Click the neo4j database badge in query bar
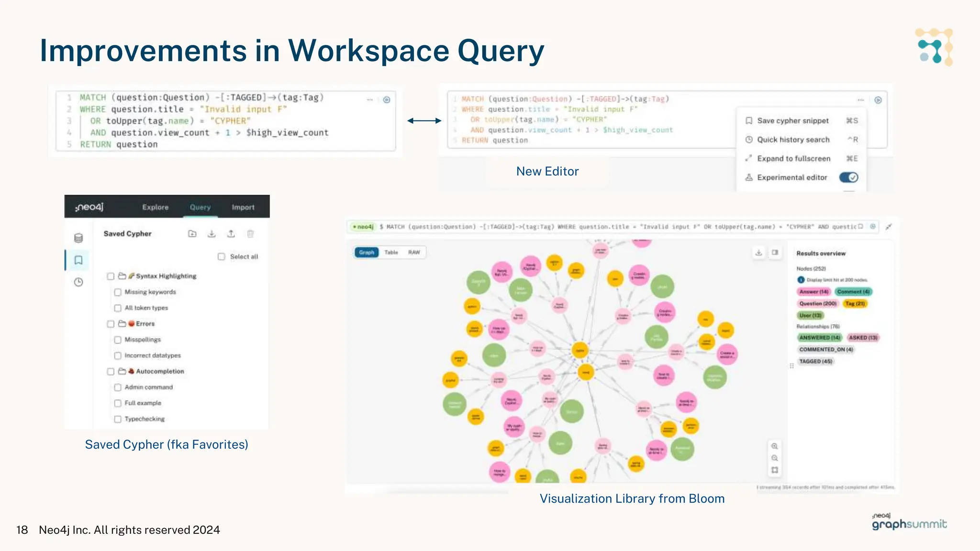The width and height of the screenshot is (980, 551). pos(363,227)
